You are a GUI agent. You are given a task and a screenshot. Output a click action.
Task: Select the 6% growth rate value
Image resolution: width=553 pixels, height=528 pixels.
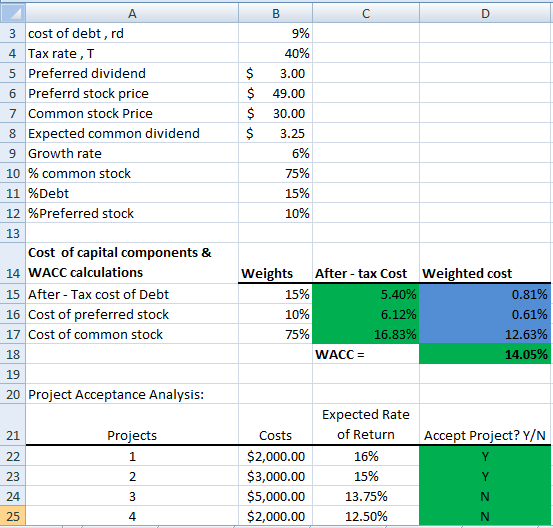coord(275,153)
